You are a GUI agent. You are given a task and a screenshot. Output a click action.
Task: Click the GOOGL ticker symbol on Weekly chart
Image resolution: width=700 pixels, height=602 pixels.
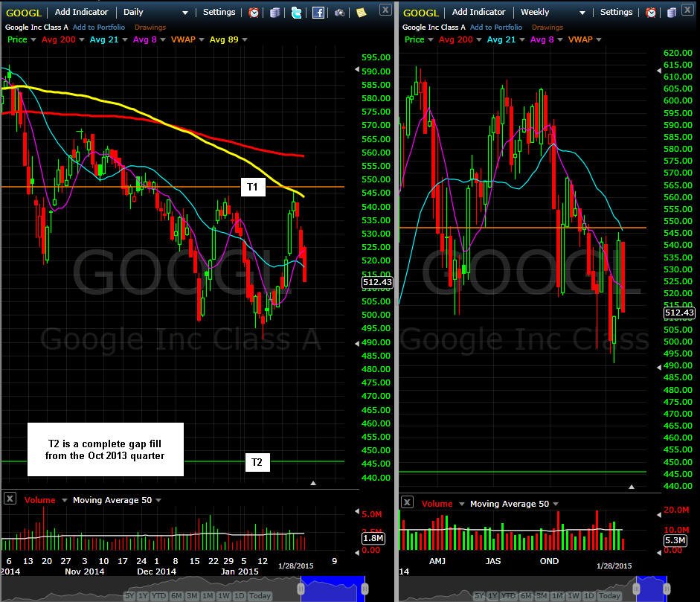click(x=421, y=13)
